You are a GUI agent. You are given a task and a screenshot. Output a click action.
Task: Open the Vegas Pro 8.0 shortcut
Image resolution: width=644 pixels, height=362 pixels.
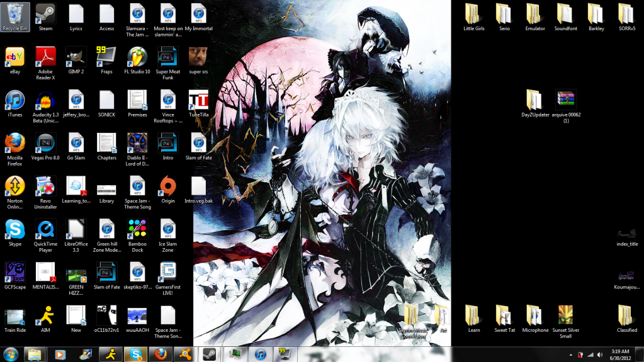tap(45, 146)
